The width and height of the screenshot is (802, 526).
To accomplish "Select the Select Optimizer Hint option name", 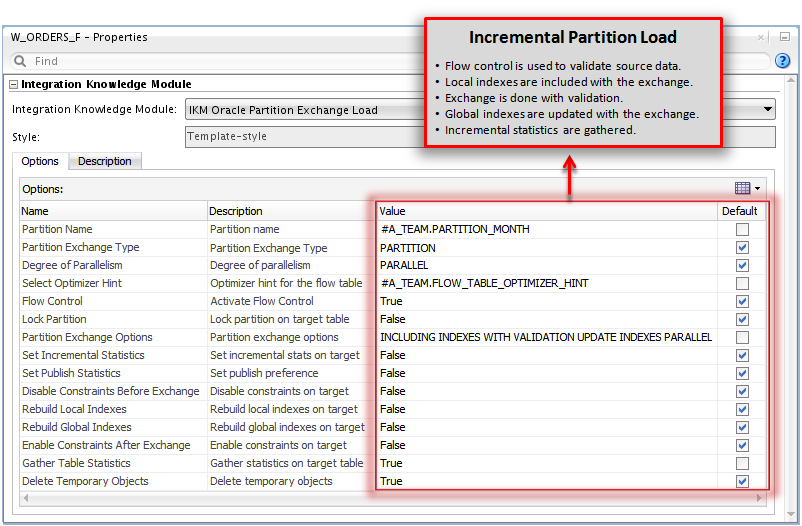I will coord(113,283).
